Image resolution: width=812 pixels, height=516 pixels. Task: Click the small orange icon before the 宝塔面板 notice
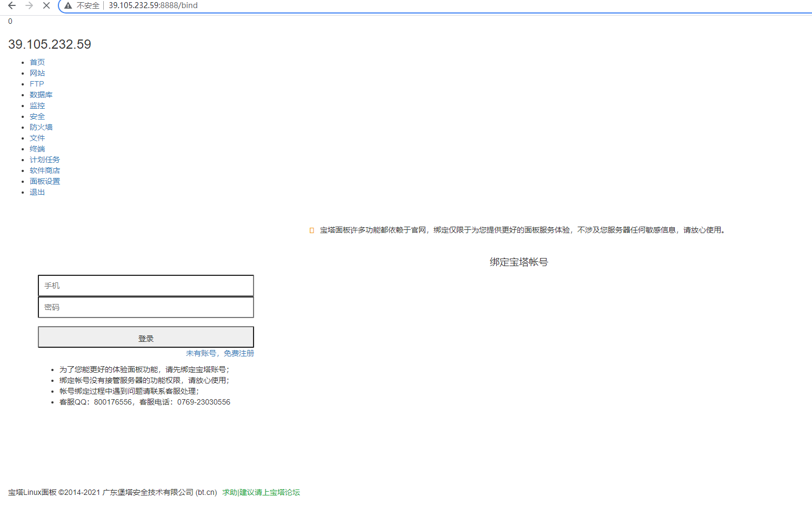(311, 230)
